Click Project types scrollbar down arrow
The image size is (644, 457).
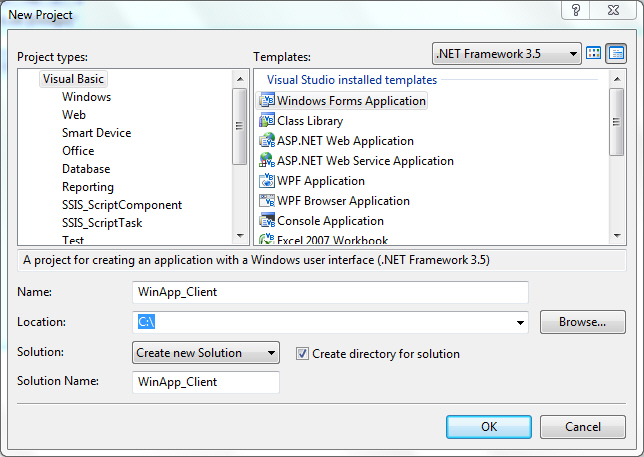coord(240,236)
